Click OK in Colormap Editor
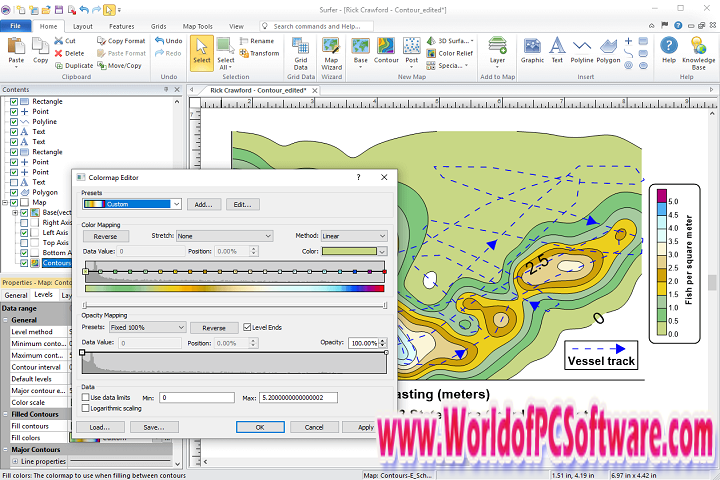The image size is (720, 480). [x=260, y=427]
